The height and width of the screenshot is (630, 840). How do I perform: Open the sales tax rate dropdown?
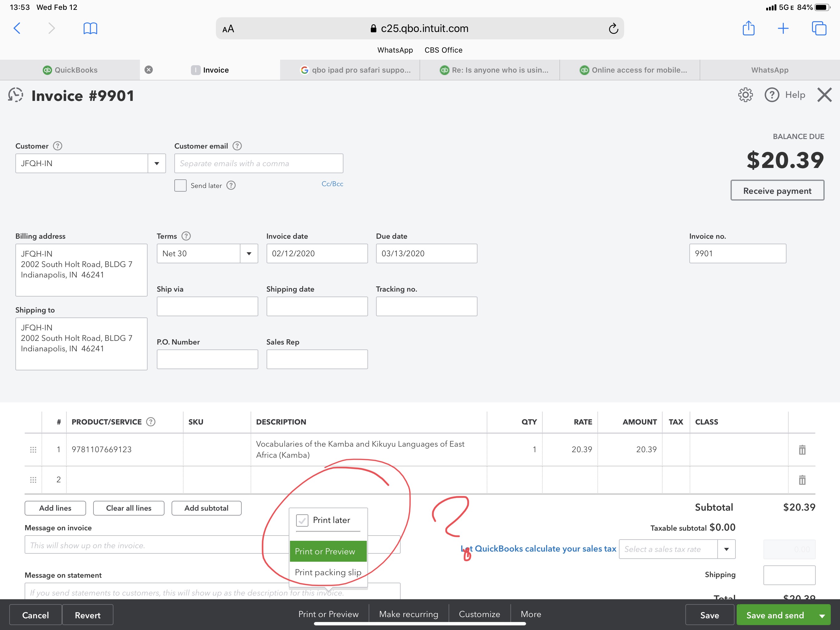point(726,549)
